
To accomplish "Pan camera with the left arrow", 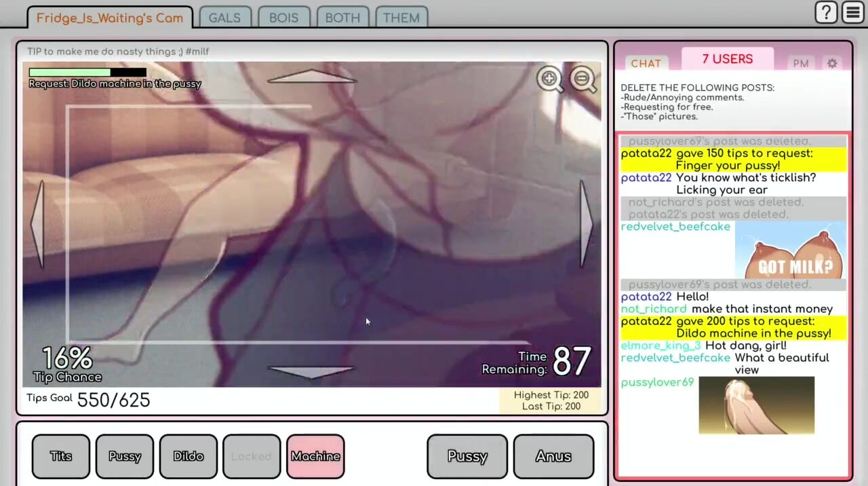I will (37, 224).
